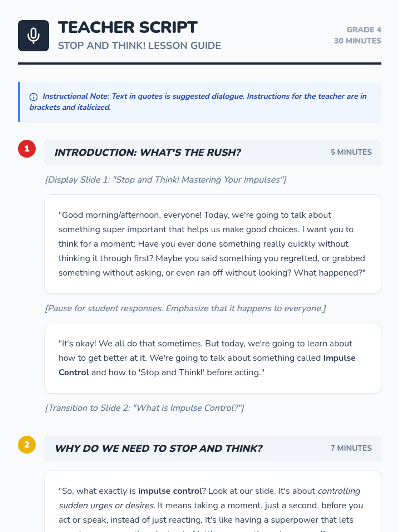Viewport: 399px width, 532px height.
Task: Click the info icon in Instructional Note
Action: 33,97
